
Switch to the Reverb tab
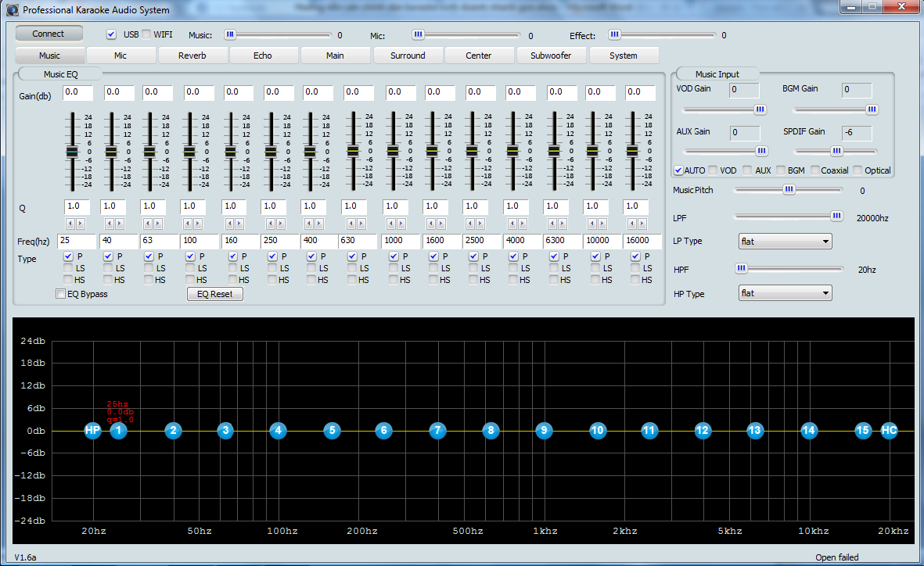point(192,56)
